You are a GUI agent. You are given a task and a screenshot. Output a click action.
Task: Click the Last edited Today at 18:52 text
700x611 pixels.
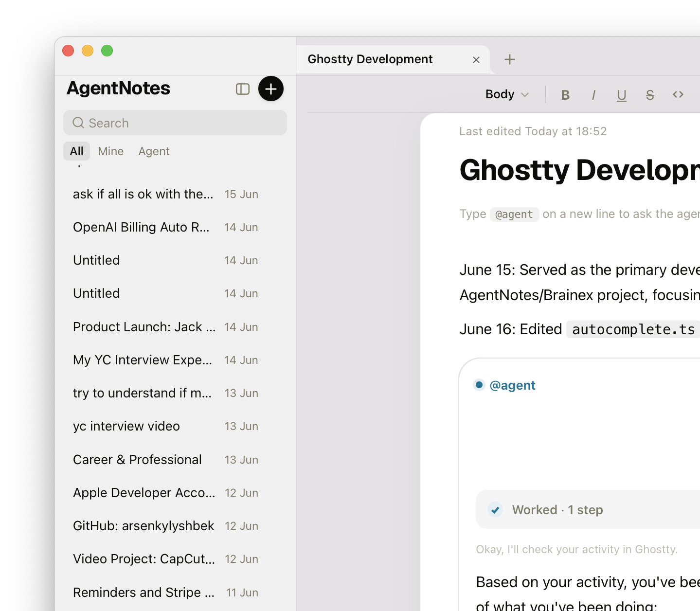pyautogui.click(x=533, y=131)
